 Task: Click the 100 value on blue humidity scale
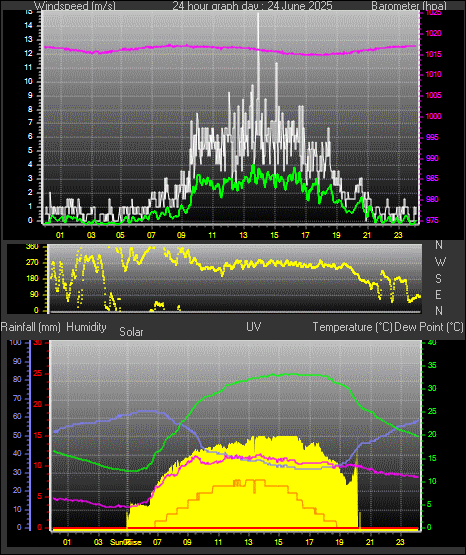tap(16, 342)
